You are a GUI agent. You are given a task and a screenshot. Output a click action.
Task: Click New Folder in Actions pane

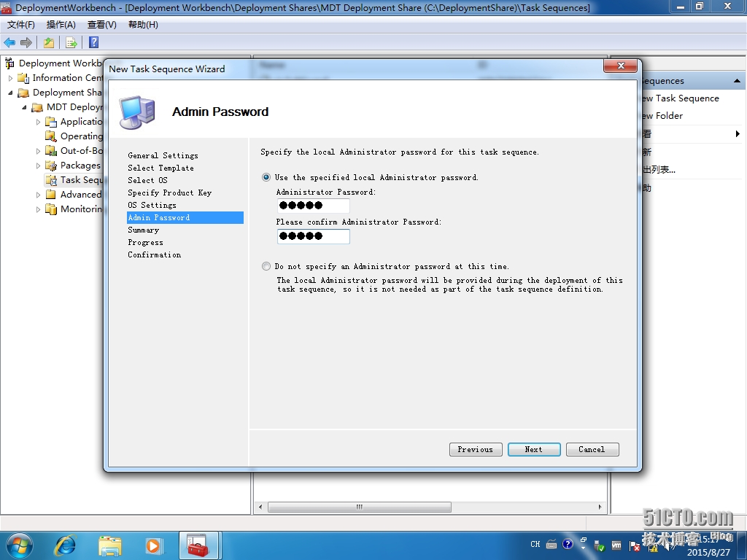pos(662,116)
